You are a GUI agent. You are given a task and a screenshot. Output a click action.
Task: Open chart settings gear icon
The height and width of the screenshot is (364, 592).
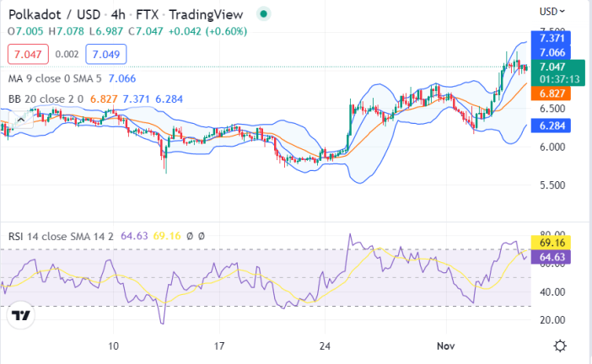pyautogui.click(x=560, y=346)
